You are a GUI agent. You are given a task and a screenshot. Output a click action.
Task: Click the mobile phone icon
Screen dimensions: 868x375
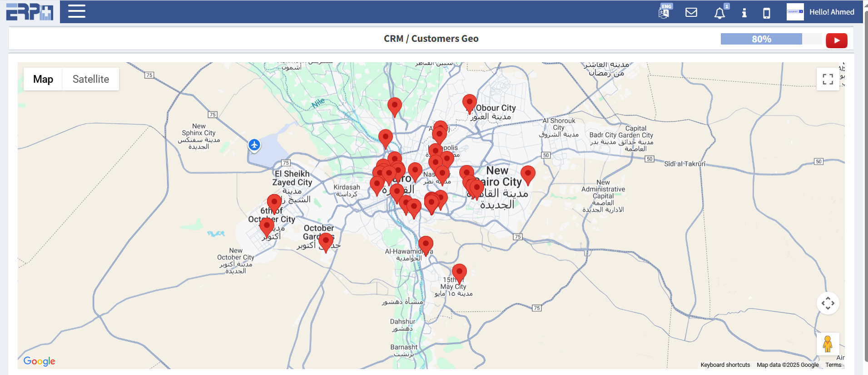point(766,13)
